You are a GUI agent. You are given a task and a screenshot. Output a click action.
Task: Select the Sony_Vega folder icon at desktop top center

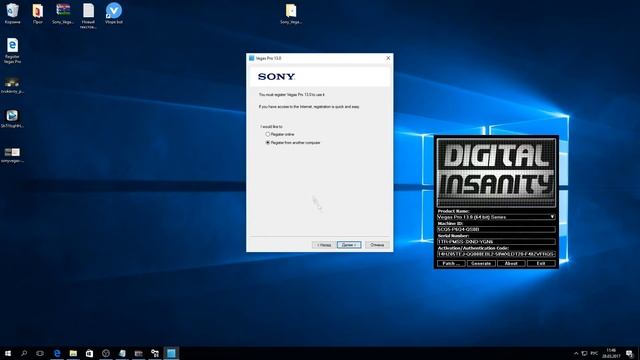[x=291, y=13]
